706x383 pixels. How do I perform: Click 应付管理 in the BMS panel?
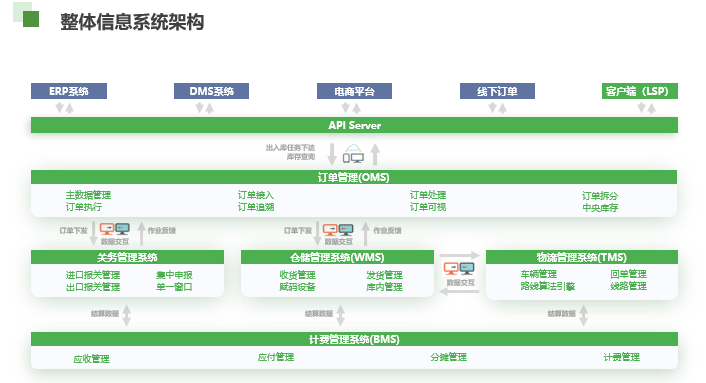tap(276, 357)
